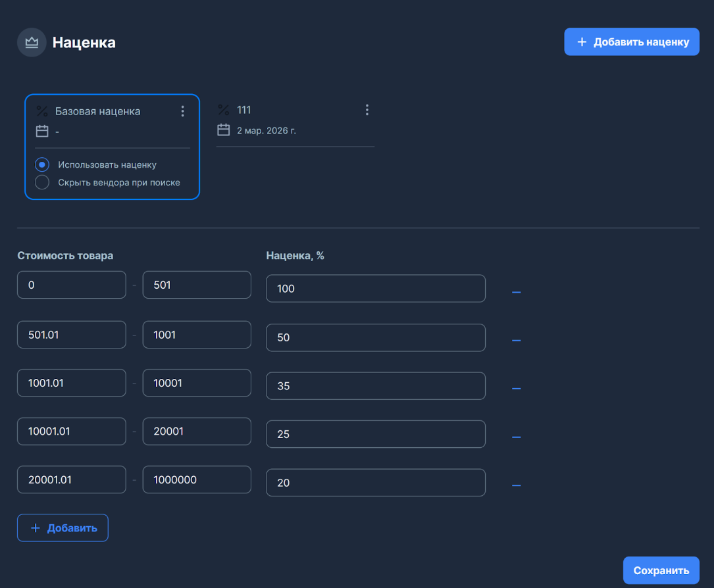The width and height of the screenshot is (714, 588).
Task: Open three-dot menu for Базовая наценка
Action: [x=182, y=111]
